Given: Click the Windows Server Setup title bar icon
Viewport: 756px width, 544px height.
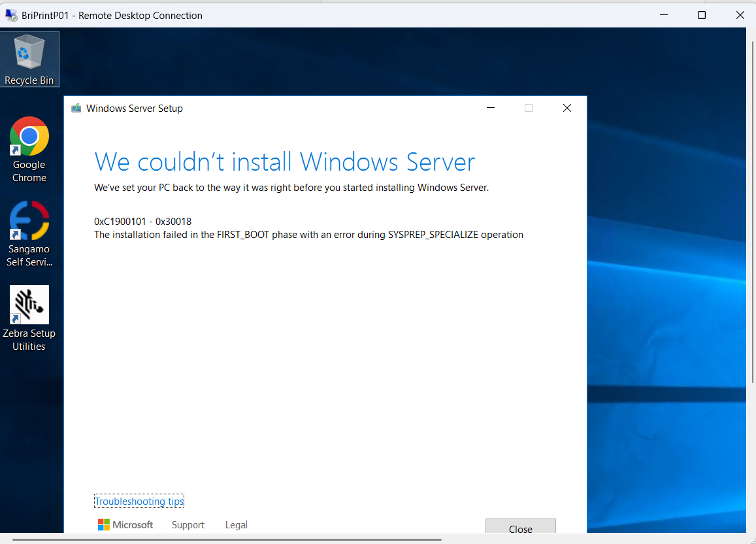Looking at the screenshot, I should point(76,108).
